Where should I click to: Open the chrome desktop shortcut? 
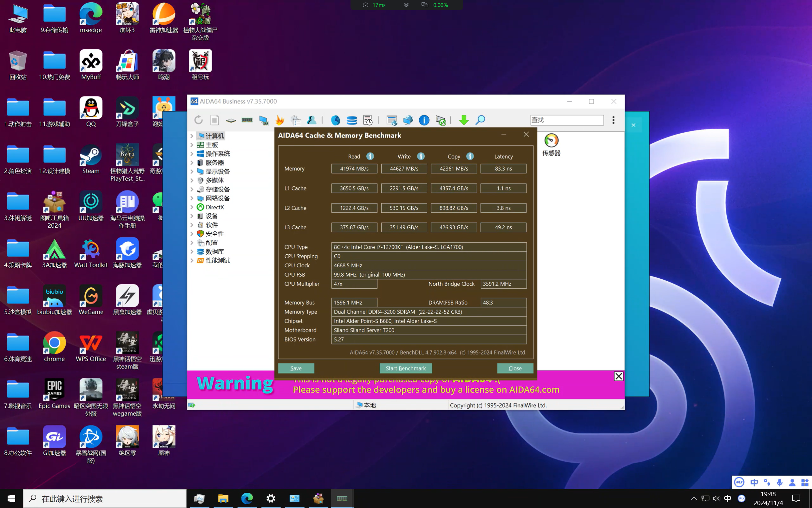[54, 347]
